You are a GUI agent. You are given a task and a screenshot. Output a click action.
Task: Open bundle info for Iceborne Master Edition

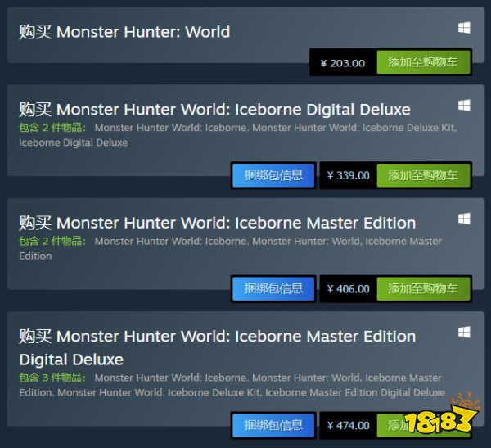point(273,289)
